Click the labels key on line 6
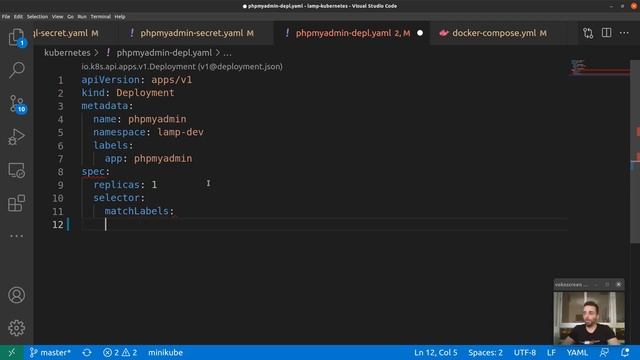 click(x=110, y=145)
